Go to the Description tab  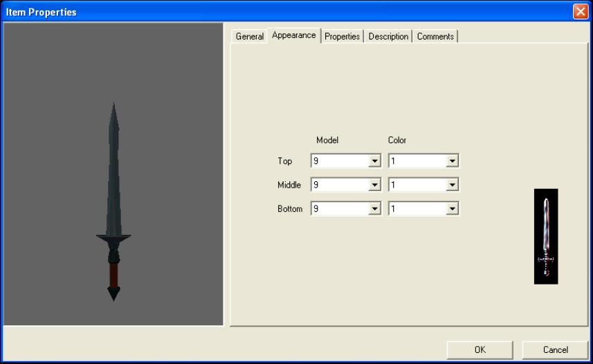click(388, 37)
